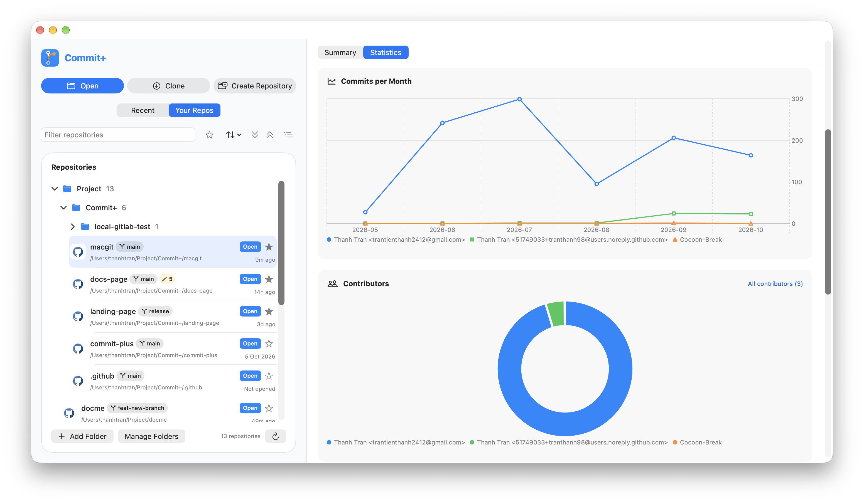Collapse all folders with double-chevron up icon
The image size is (864, 504).
coord(270,135)
